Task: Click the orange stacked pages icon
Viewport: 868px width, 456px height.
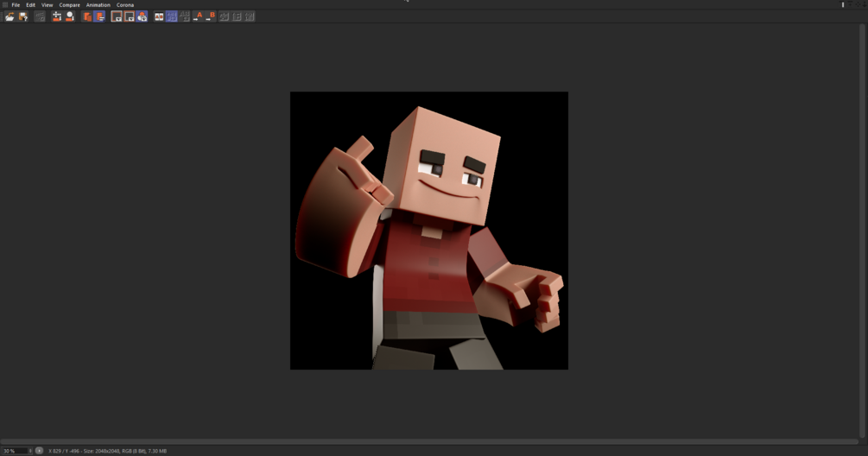Action: (87, 16)
